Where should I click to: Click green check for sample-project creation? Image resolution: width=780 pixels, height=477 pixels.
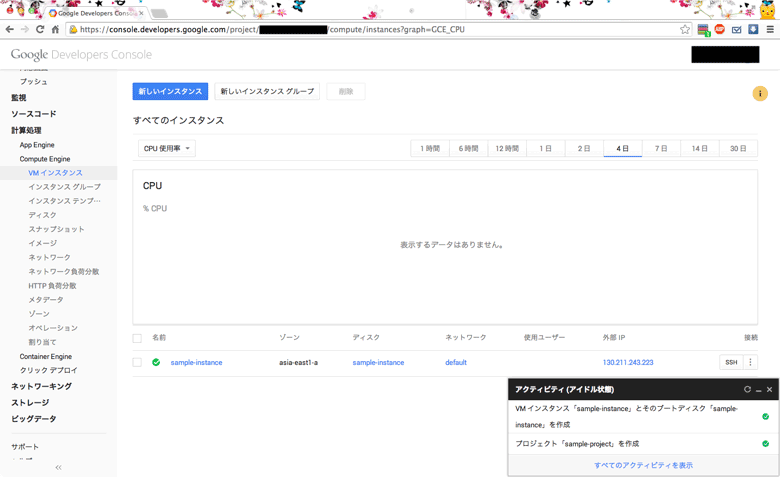pyautogui.click(x=766, y=443)
